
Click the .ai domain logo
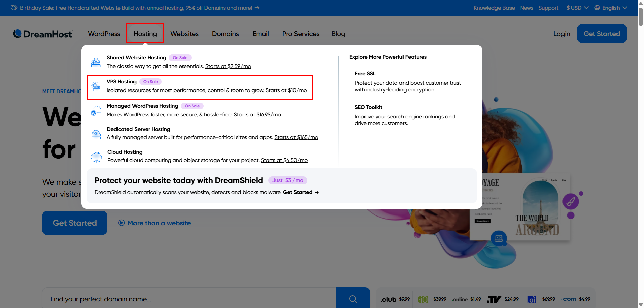coord(531,299)
